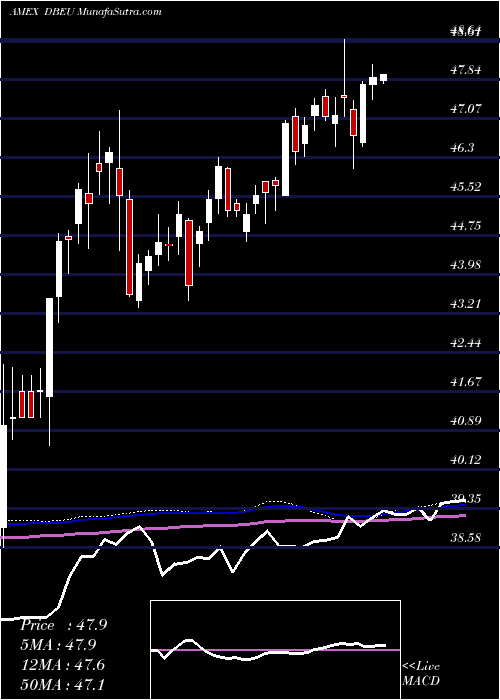Click the 40.12 price axis label
The image size is (500, 700).
pyautogui.click(x=466, y=459)
